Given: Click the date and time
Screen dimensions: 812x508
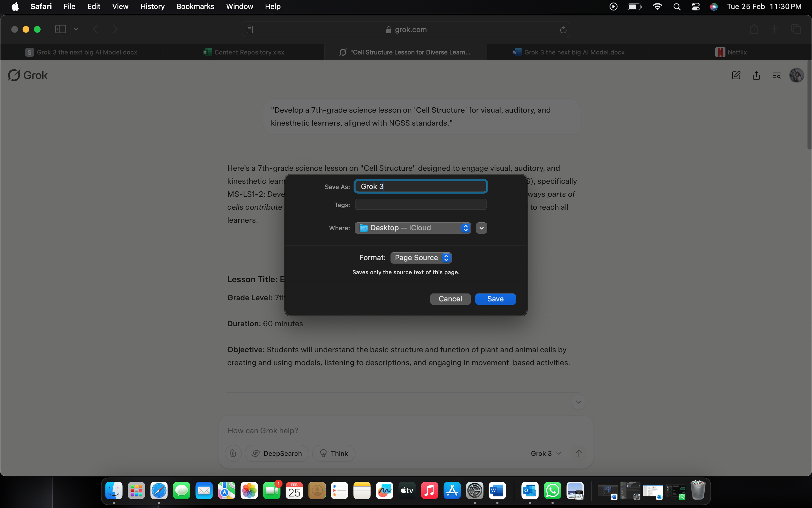Looking at the screenshot, I should click(x=764, y=6).
